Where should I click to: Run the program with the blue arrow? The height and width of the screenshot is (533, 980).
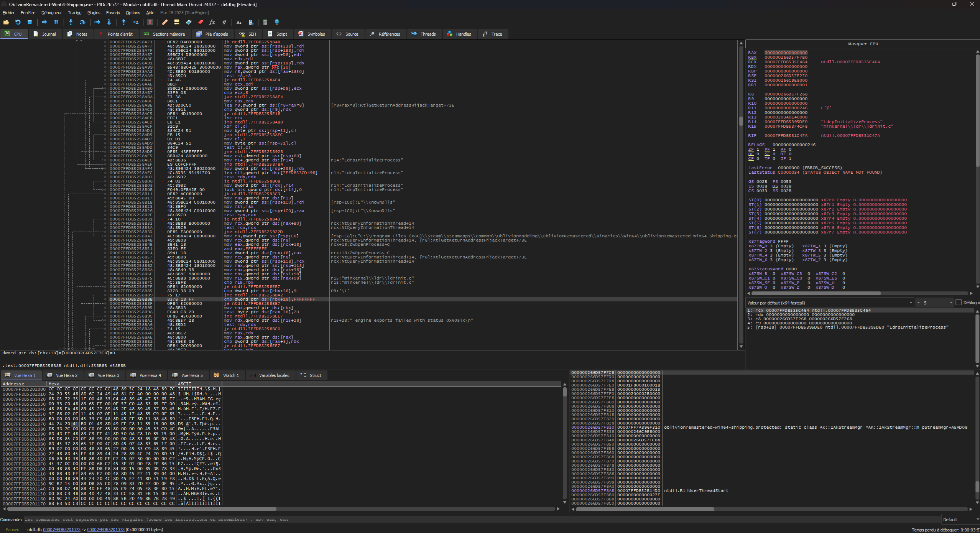[x=44, y=22]
